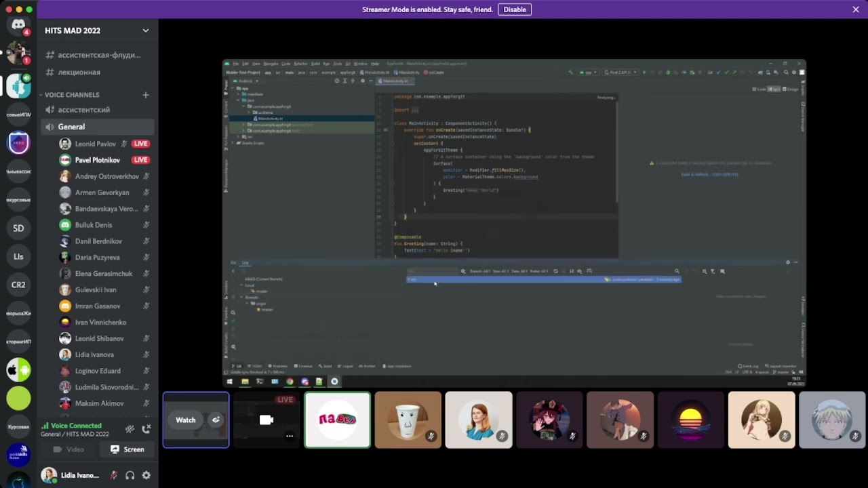The width and height of the screenshot is (868, 488).
Task: Open the blue shield server icon
Action: tap(18, 142)
